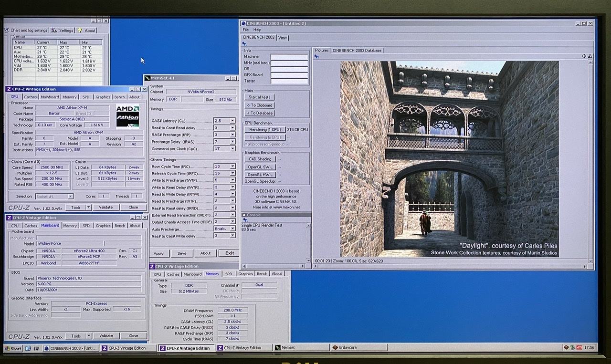Click the Start all tests button

tap(259, 97)
